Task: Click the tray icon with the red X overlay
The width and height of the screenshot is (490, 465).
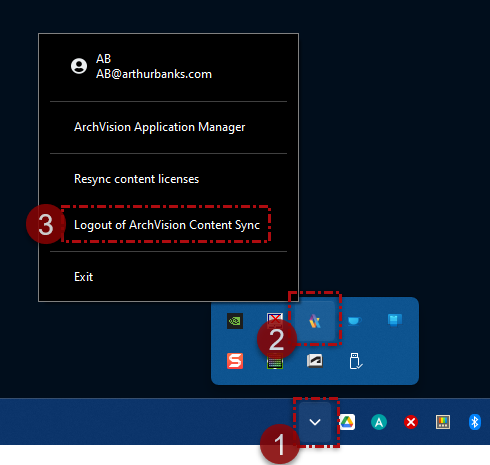Action: coord(275,320)
